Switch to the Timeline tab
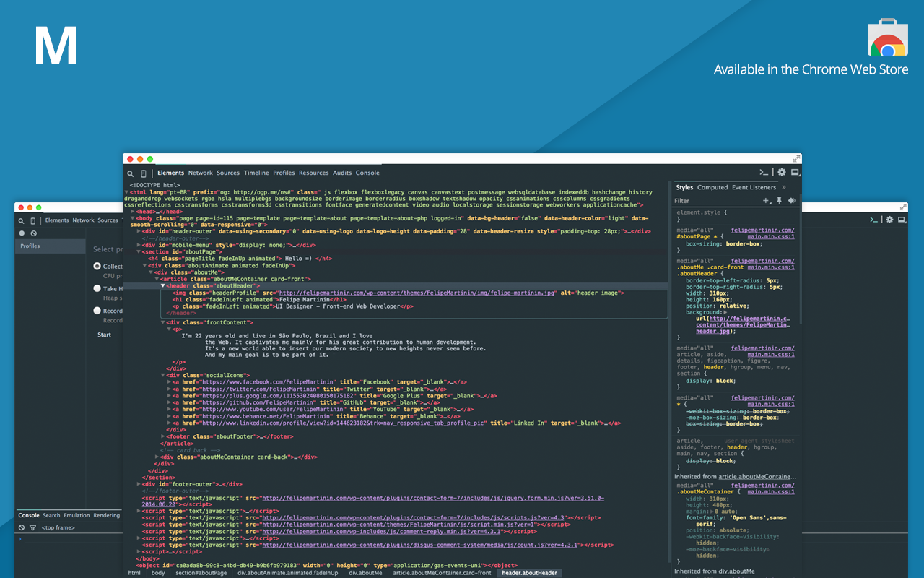The width and height of the screenshot is (924, 578). 256,173
